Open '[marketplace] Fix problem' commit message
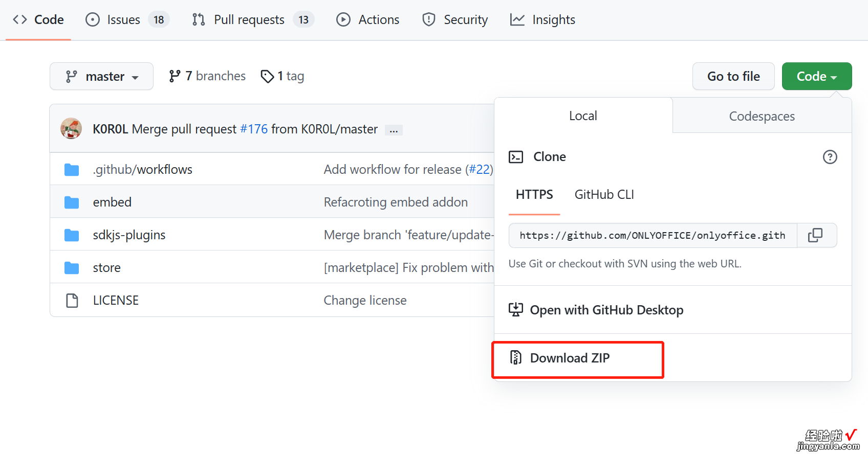The height and width of the screenshot is (455, 868). (x=409, y=267)
